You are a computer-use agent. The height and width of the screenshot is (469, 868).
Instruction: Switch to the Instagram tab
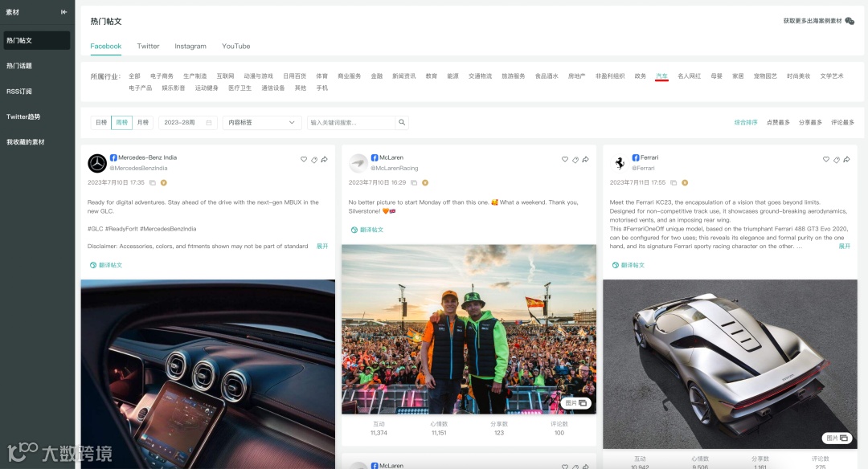coord(190,46)
